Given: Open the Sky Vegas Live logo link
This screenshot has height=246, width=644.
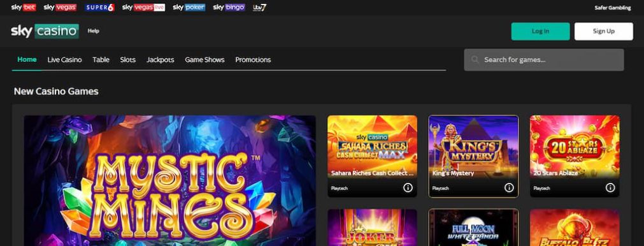Looking at the screenshot, I should tap(143, 8).
